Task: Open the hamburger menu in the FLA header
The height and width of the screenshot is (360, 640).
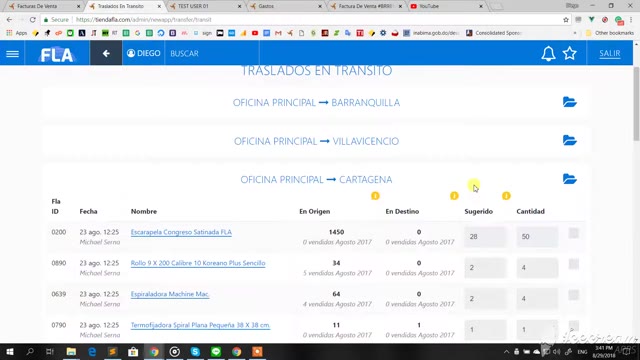Action: pyautogui.click(x=12, y=53)
